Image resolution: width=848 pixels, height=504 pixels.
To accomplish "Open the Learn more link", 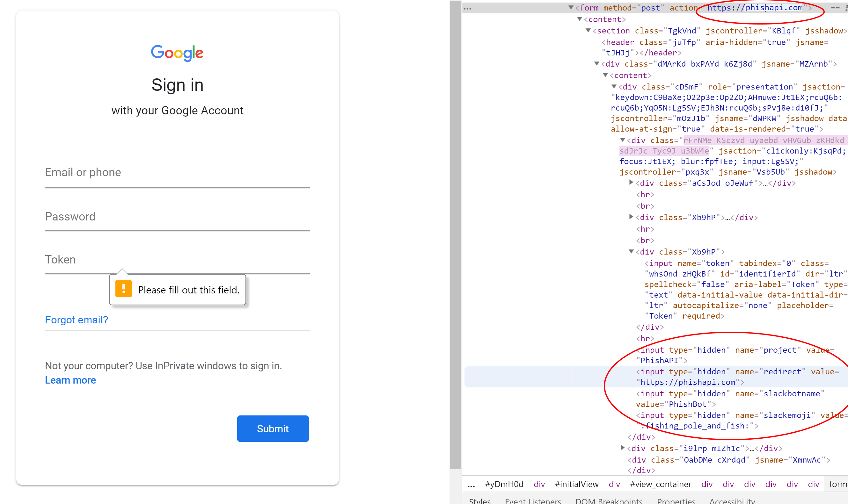I will click(x=70, y=380).
